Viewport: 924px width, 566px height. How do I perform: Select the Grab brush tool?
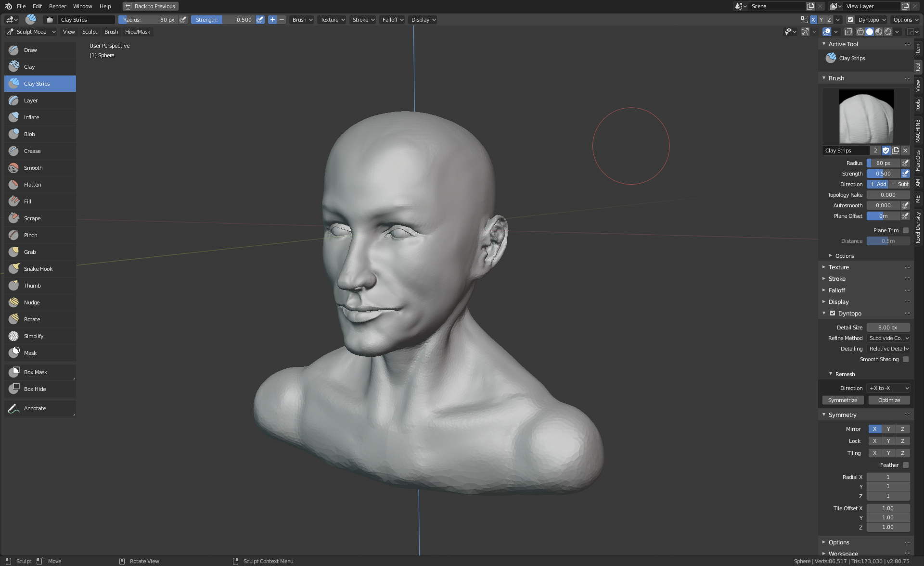pos(30,252)
